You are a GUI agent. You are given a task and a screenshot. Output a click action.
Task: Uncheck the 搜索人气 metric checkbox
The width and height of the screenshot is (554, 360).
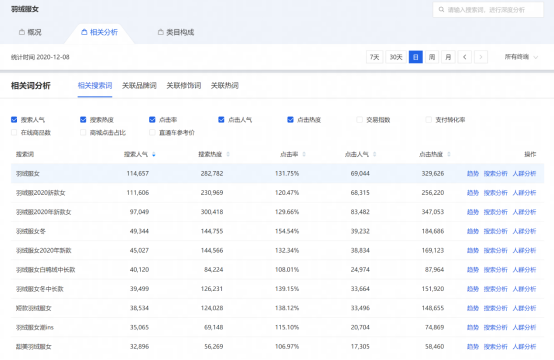pos(14,120)
